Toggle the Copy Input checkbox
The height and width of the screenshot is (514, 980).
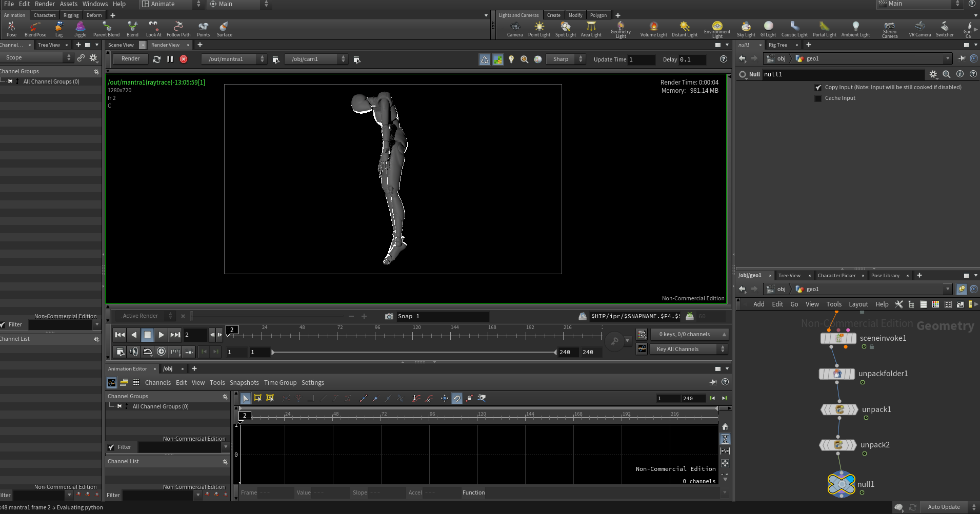click(x=818, y=88)
